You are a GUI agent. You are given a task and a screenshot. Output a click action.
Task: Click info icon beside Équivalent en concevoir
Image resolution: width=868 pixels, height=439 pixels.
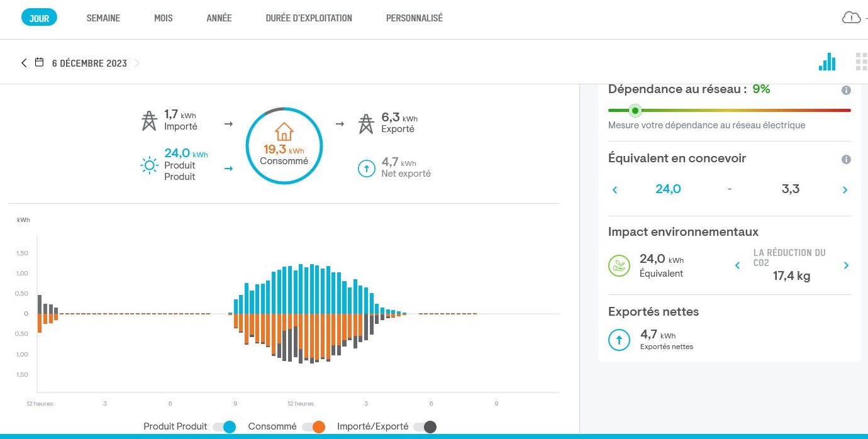(x=846, y=159)
